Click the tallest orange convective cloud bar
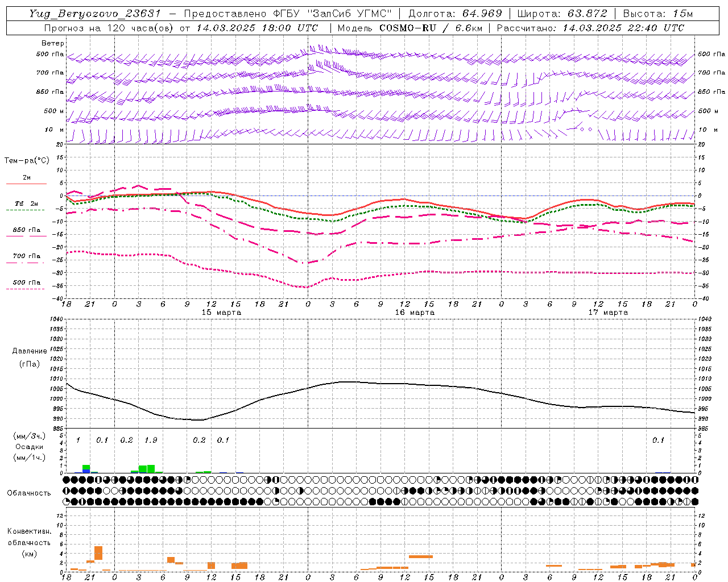Viewport: 728px width, 582px height. [98, 553]
